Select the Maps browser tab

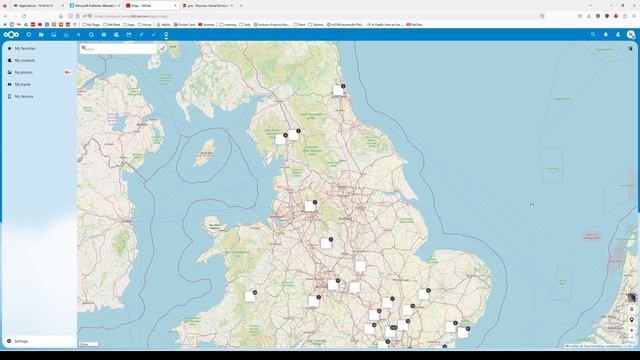point(151,6)
